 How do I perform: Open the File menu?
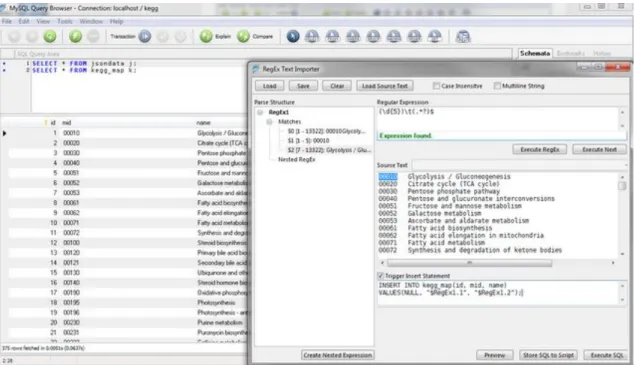(7, 21)
